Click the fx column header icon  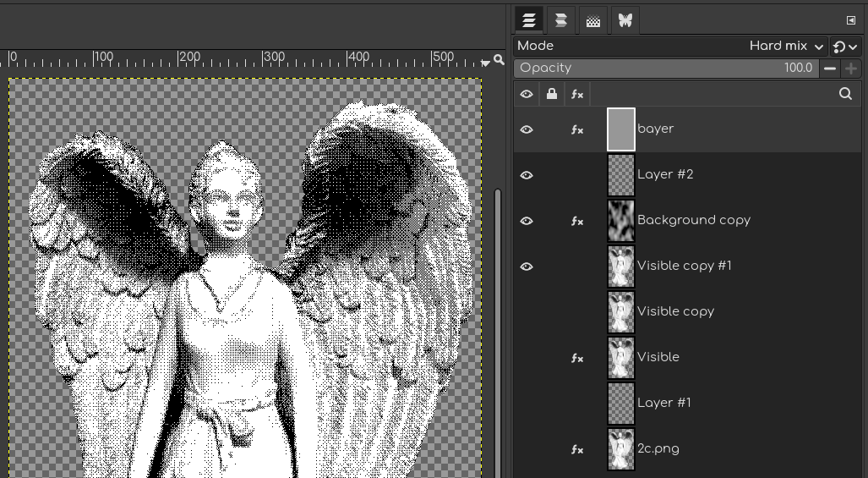pyautogui.click(x=577, y=95)
